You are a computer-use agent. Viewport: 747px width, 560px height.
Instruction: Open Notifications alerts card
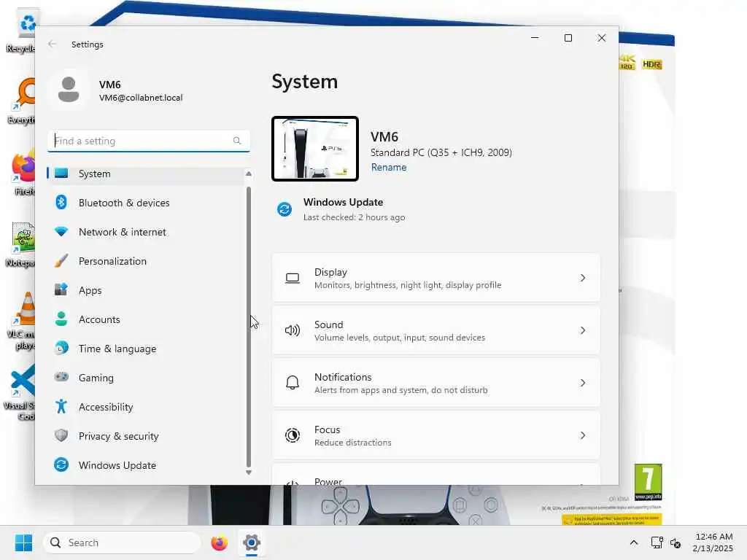(x=436, y=383)
